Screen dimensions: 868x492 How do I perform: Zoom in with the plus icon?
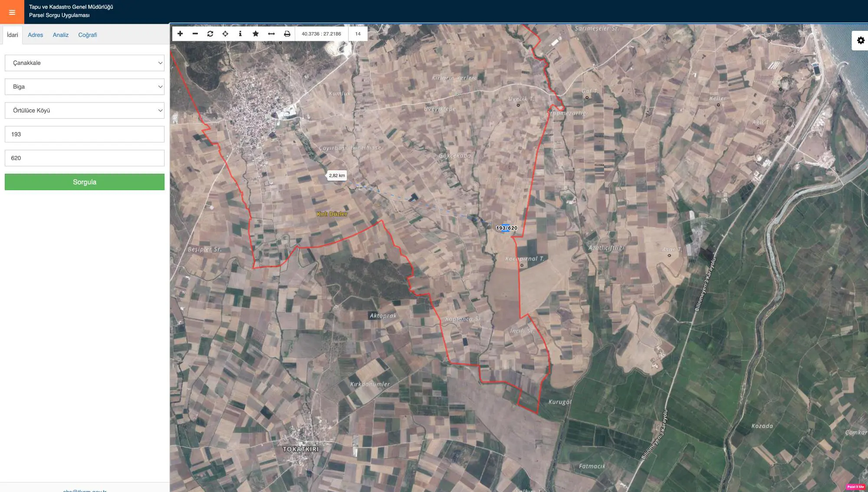180,33
